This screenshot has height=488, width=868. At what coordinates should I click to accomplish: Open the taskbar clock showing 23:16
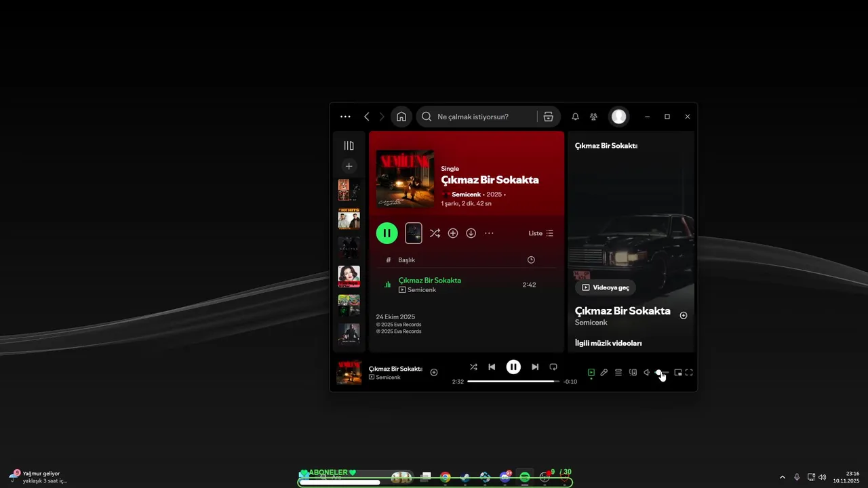click(x=848, y=476)
